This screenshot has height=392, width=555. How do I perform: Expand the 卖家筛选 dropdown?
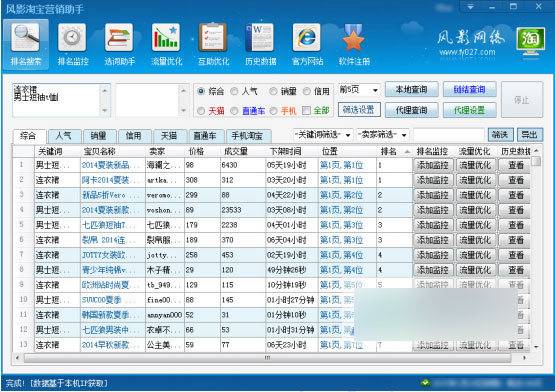point(382,135)
